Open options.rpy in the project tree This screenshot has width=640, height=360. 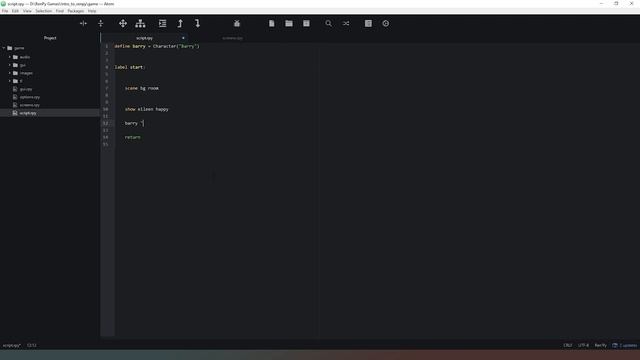[30, 97]
